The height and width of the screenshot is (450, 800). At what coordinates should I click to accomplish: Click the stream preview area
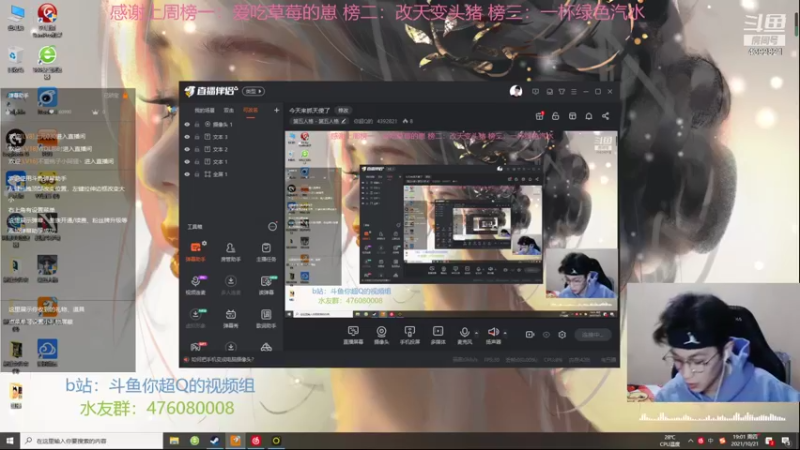[x=451, y=224]
